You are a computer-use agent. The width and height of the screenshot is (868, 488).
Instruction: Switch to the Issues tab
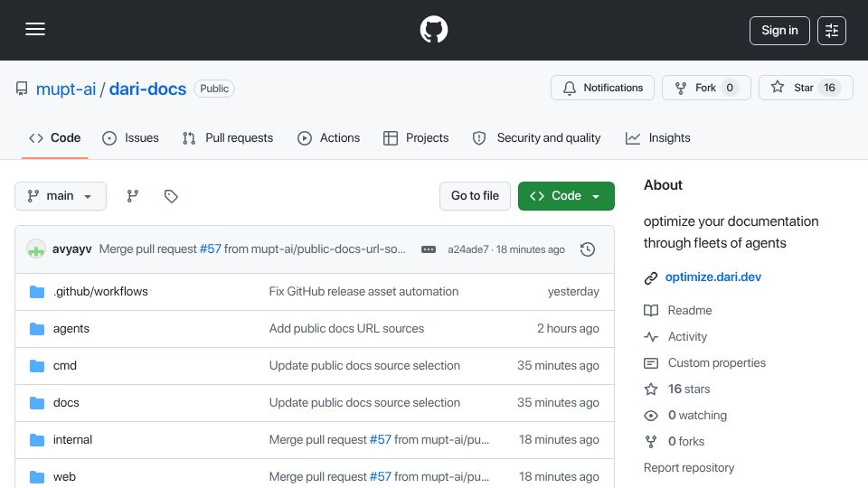130,137
